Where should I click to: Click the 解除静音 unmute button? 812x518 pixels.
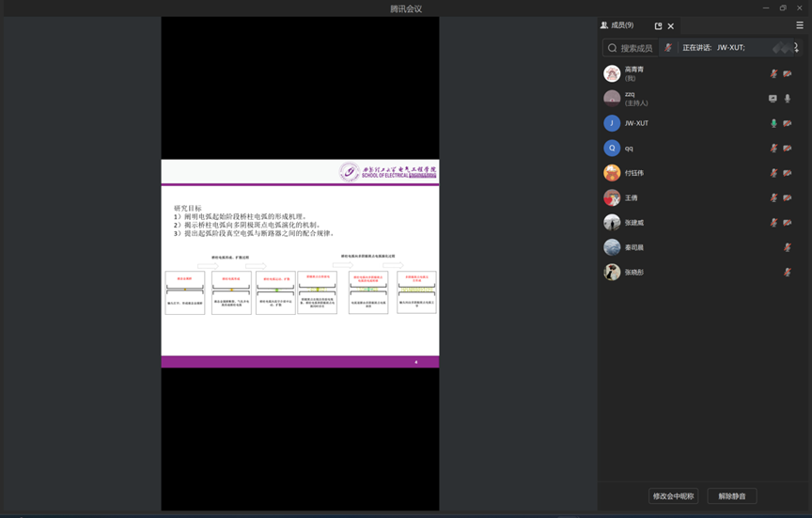tap(732, 495)
